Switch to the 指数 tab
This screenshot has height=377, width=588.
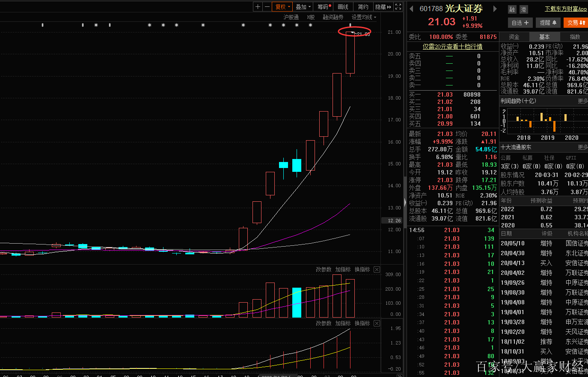(x=575, y=37)
